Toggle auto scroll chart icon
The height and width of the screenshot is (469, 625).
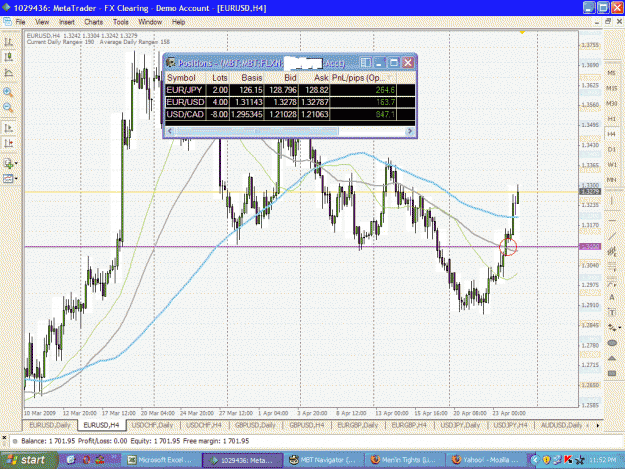(x=8, y=128)
